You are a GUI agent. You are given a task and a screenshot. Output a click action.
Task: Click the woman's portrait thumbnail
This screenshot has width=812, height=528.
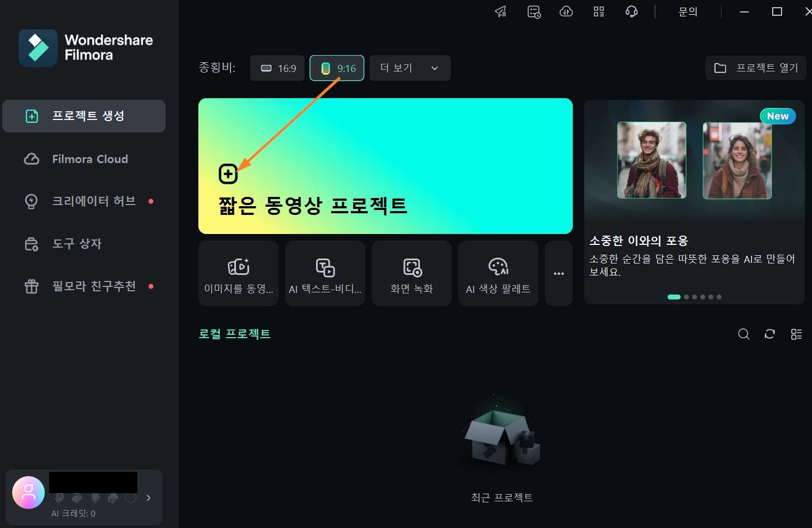[x=737, y=160]
